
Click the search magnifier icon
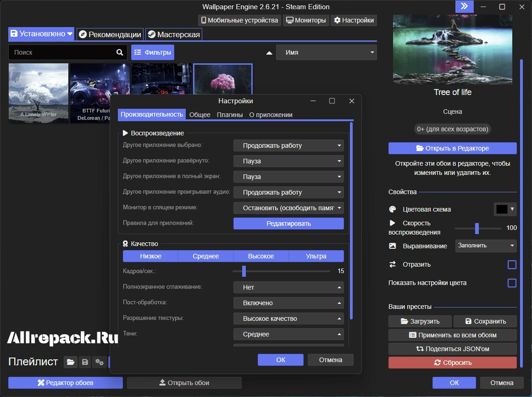pyautogui.click(x=119, y=52)
